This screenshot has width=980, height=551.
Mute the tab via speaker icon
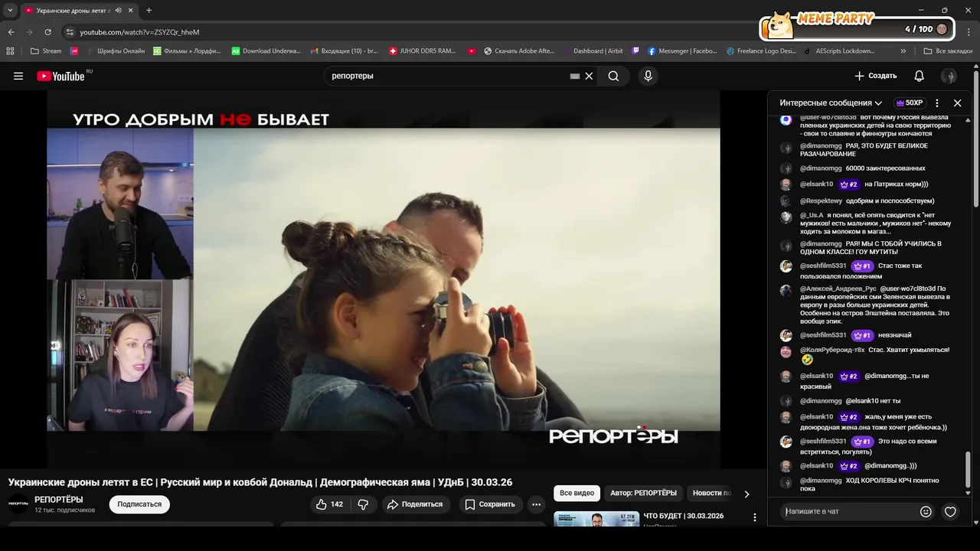(118, 10)
